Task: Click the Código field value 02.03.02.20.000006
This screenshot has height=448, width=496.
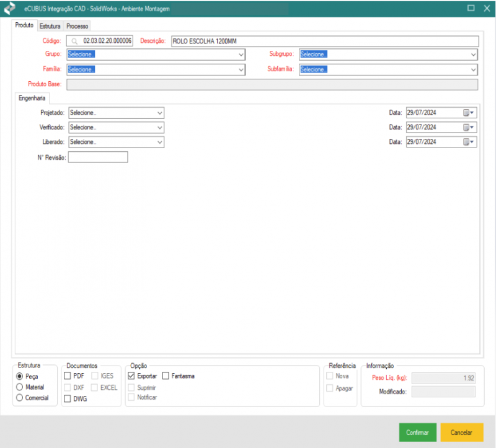Action: (107, 41)
